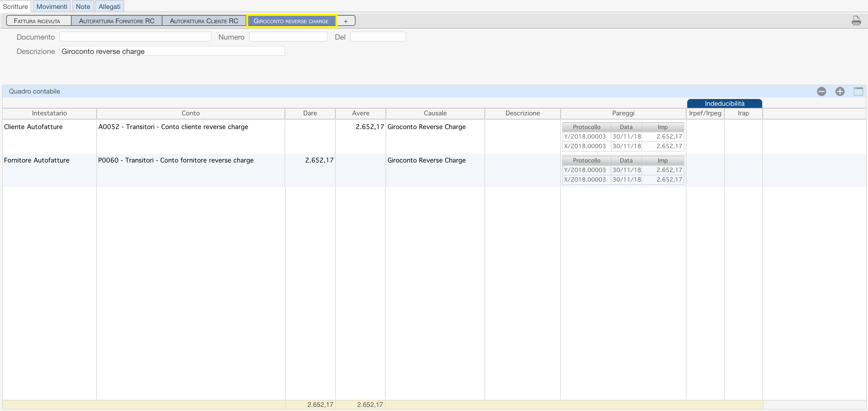Screen dimensions: 868x411
Task: Click Dare amount 2.652,17 in Fornitore row
Action: (319, 160)
